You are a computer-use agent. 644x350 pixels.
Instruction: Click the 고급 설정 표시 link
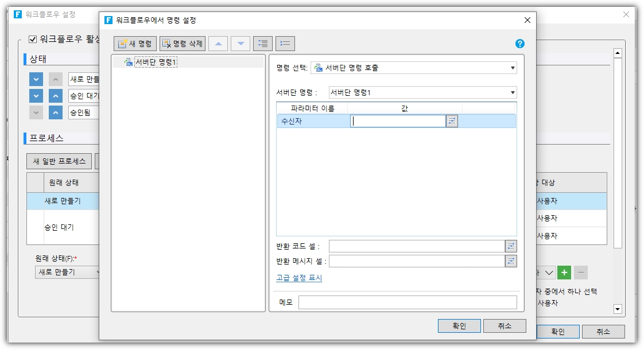[299, 278]
